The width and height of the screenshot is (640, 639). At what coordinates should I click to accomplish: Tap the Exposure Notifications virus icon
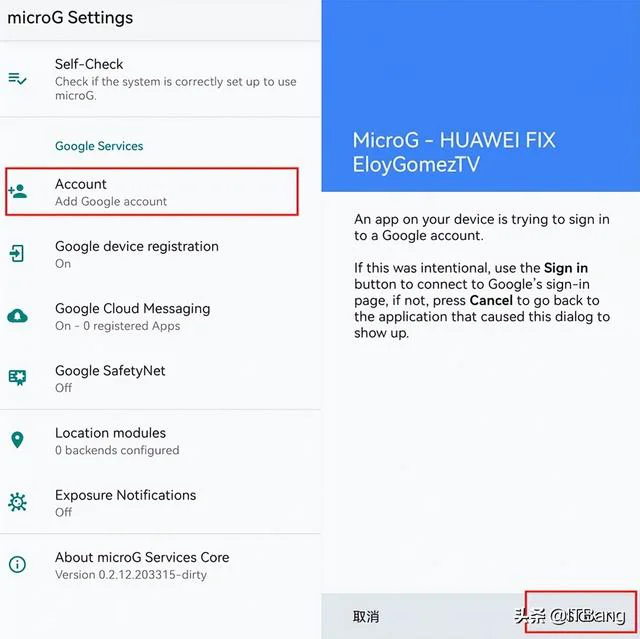pos(18,502)
